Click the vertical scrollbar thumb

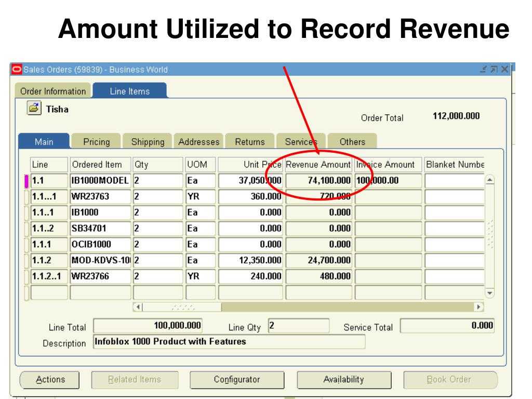pos(489,234)
